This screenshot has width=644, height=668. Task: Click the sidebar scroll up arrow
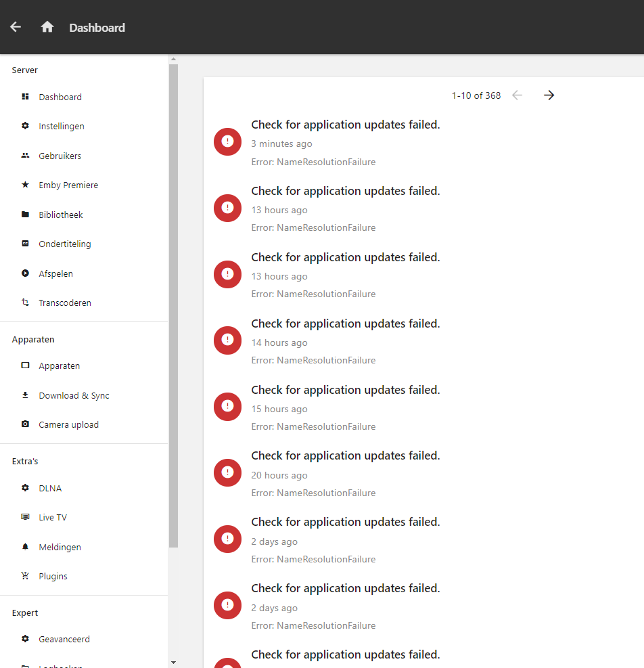pos(173,59)
